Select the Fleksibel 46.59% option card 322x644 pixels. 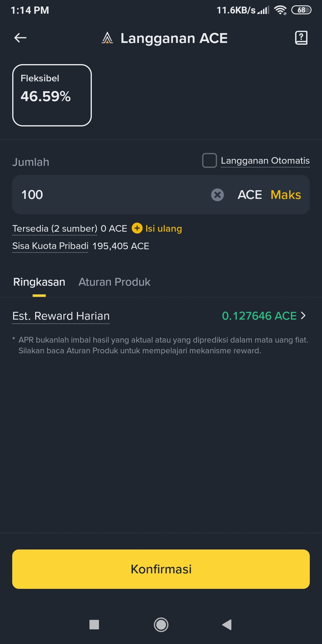(52, 95)
